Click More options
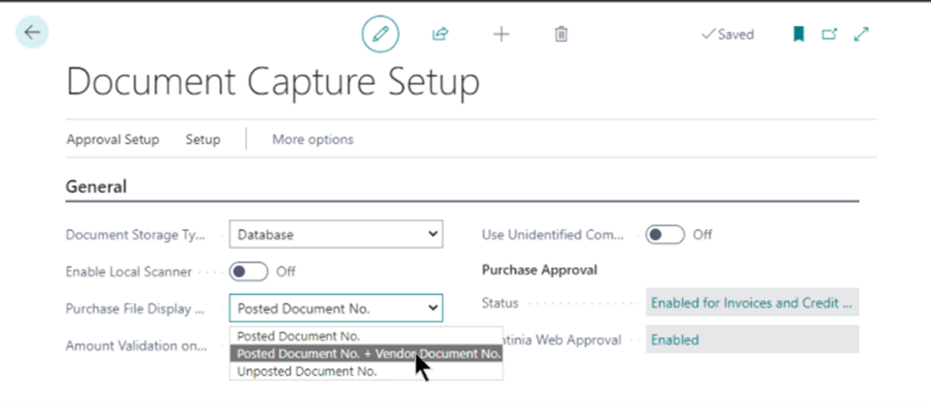Image resolution: width=931 pixels, height=402 pixels. [312, 139]
